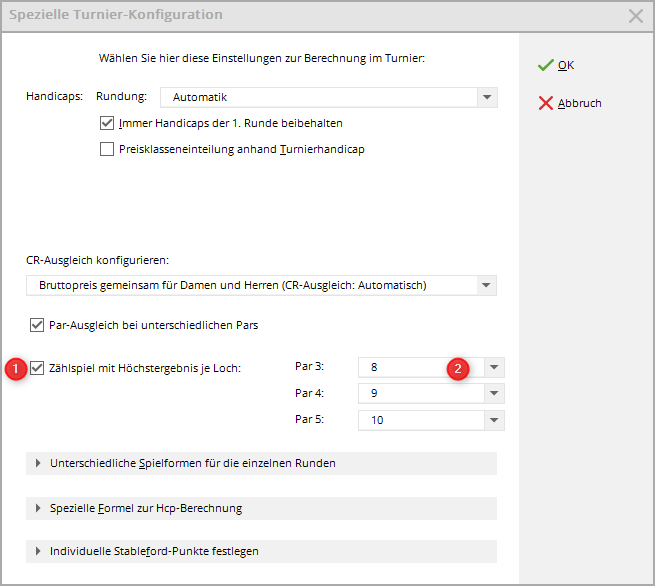
Task: Click the green checkmark OK icon
Action: pyautogui.click(x=545, y=65)
